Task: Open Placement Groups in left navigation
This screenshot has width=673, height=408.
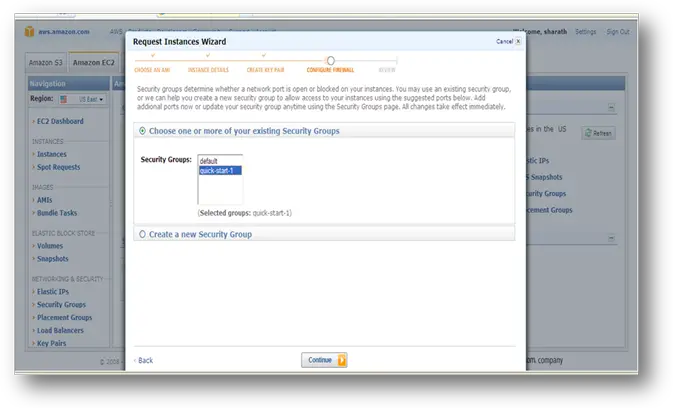Action: pos(64,317)
